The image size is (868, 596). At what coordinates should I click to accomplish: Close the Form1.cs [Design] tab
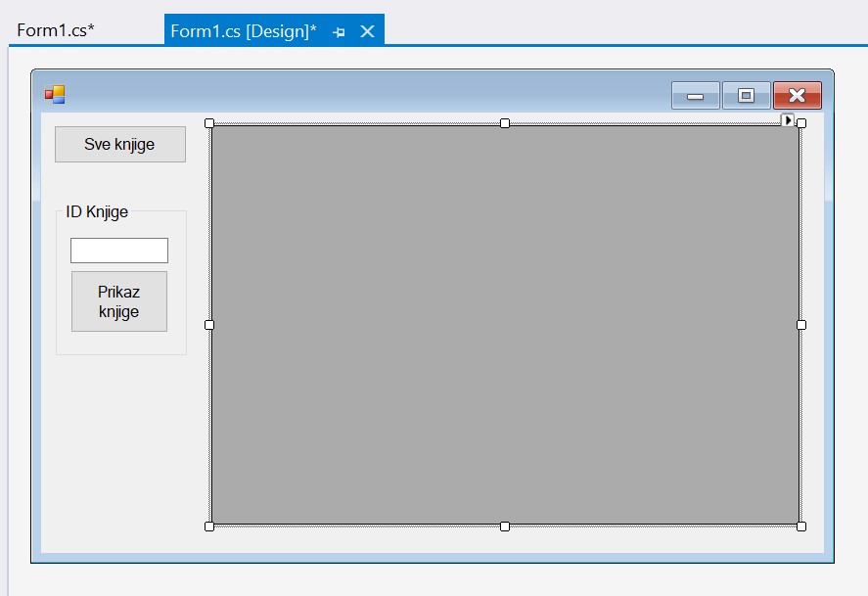pos(367,31)
